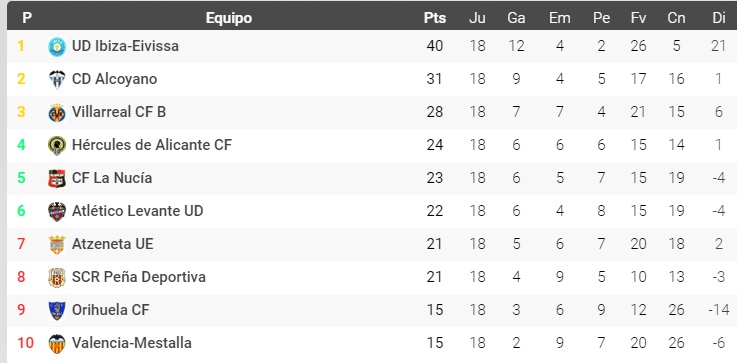Screen dimensions: 742x364
Task: Click the CF La Nucía crest
Action: 57,178
